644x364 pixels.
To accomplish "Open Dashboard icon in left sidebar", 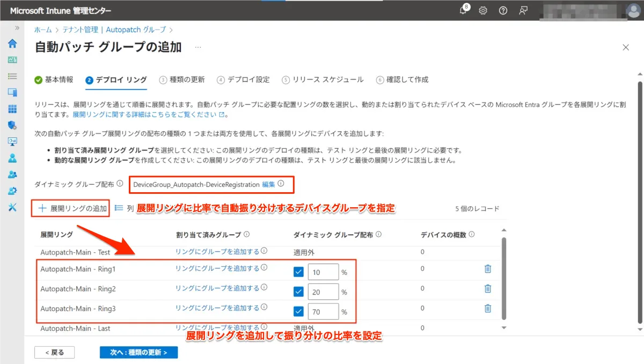I will click(12, 60).
